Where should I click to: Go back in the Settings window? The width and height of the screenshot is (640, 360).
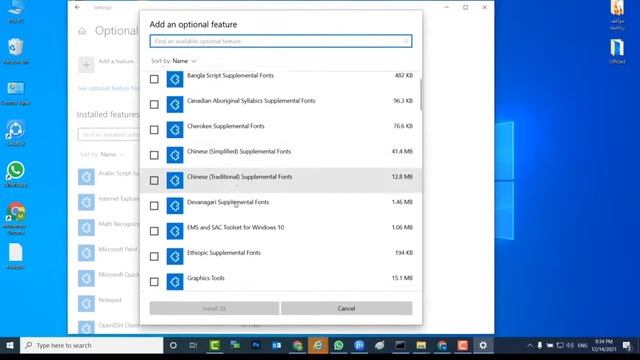tap(77, 7)
